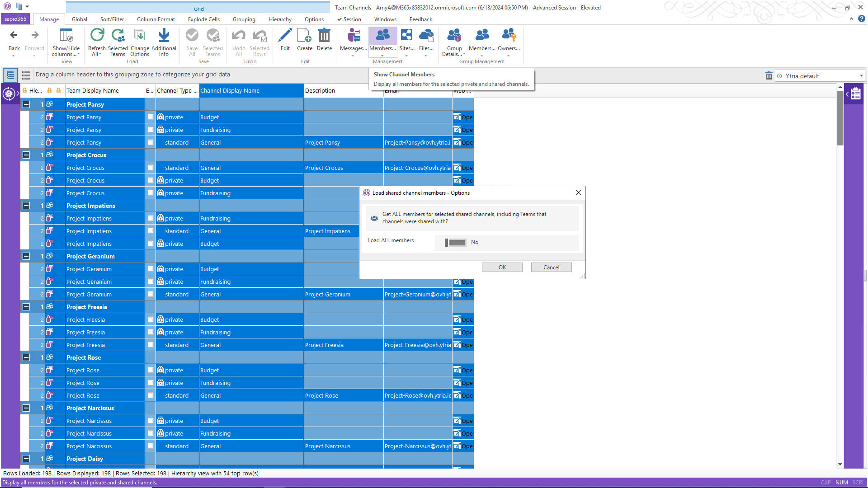Open Group Management Owners icon
The width and height of the screenshot is (868, 488).
pos(509,35)
